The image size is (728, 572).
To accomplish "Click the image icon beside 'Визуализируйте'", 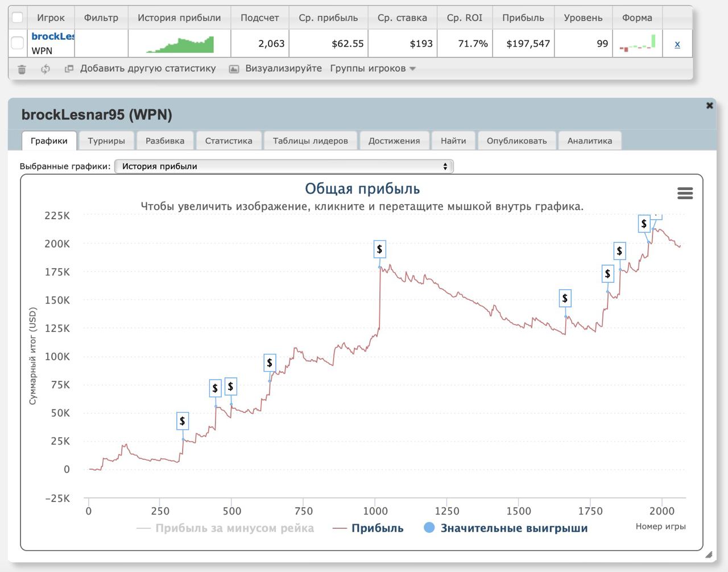I will click(x=234, y=69).
